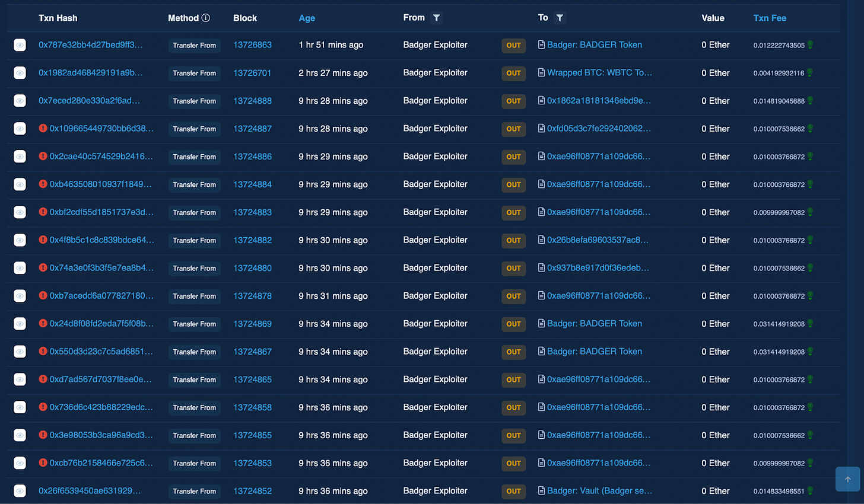Click the eye icon for 0x2cae40c574529b2416
The image size is (864, 504).
click(20, 157)
